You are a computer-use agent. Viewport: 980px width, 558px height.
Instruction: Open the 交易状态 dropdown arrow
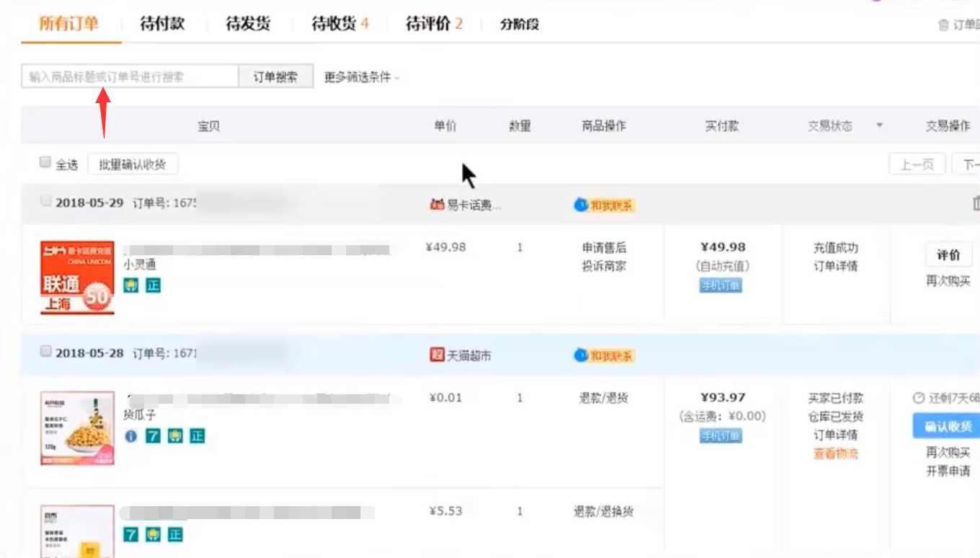(x=879, y=126)
